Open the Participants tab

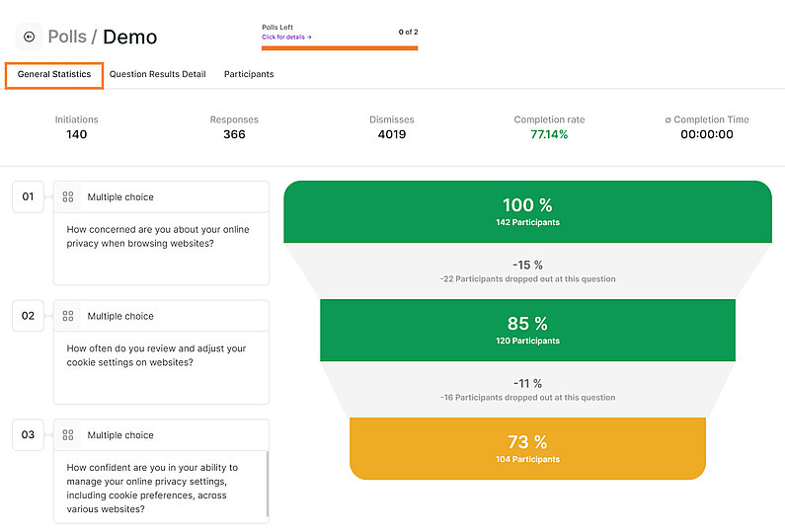click(249, 74)
